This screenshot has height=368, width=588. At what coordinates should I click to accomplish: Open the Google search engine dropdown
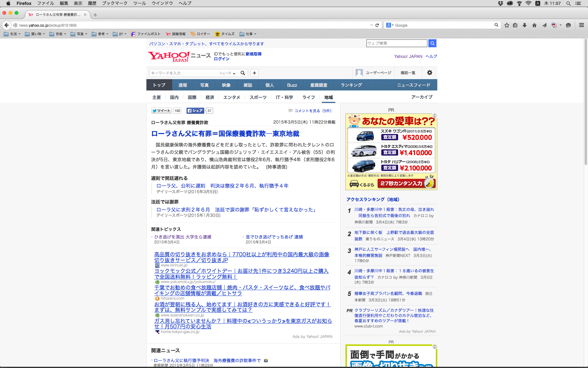(390, 25)
